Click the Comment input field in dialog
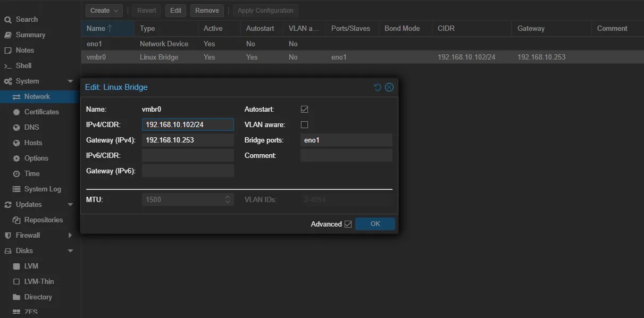The height and width of the screenshot is (318, 644). [346, 155]
